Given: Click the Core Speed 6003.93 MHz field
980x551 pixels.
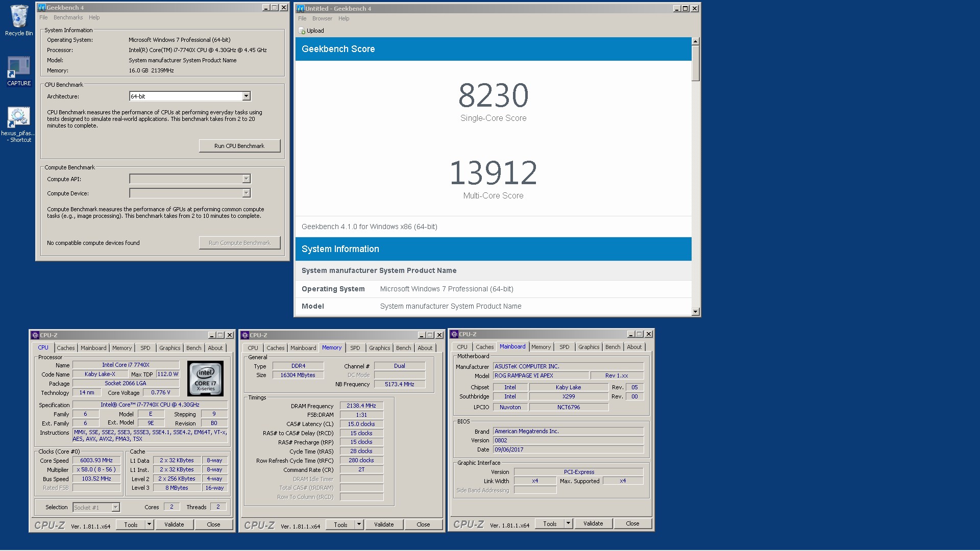Looking at the screenshot, I should [x=96, y=460].
